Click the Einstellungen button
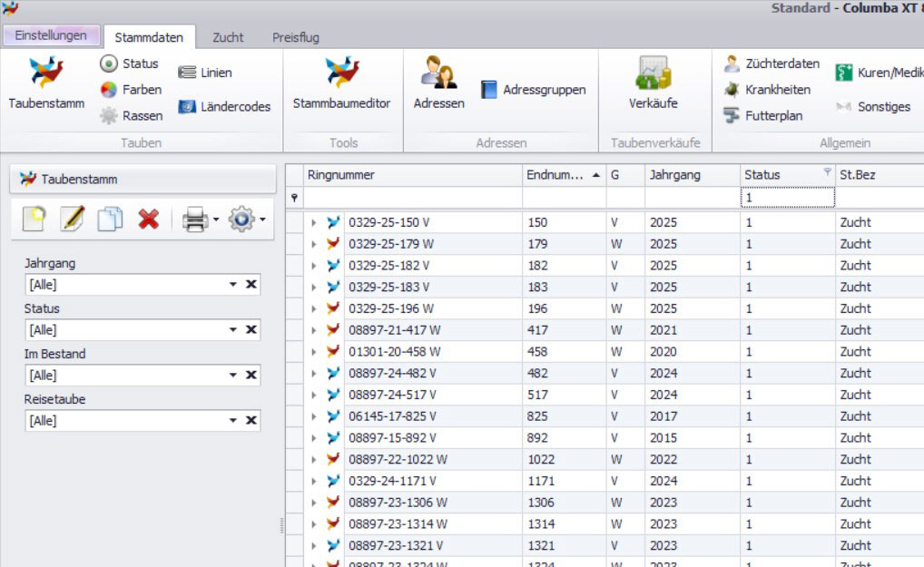 click(x=51, y=35)
